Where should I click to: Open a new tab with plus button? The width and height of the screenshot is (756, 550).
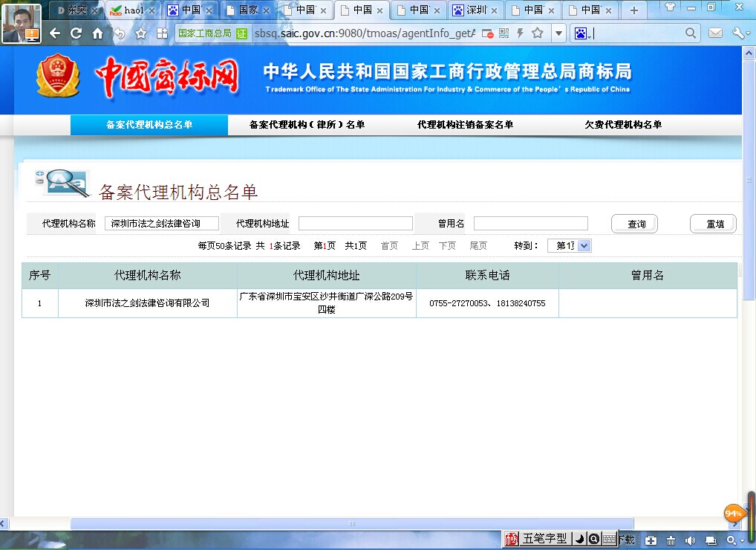[x=634, y=10]
